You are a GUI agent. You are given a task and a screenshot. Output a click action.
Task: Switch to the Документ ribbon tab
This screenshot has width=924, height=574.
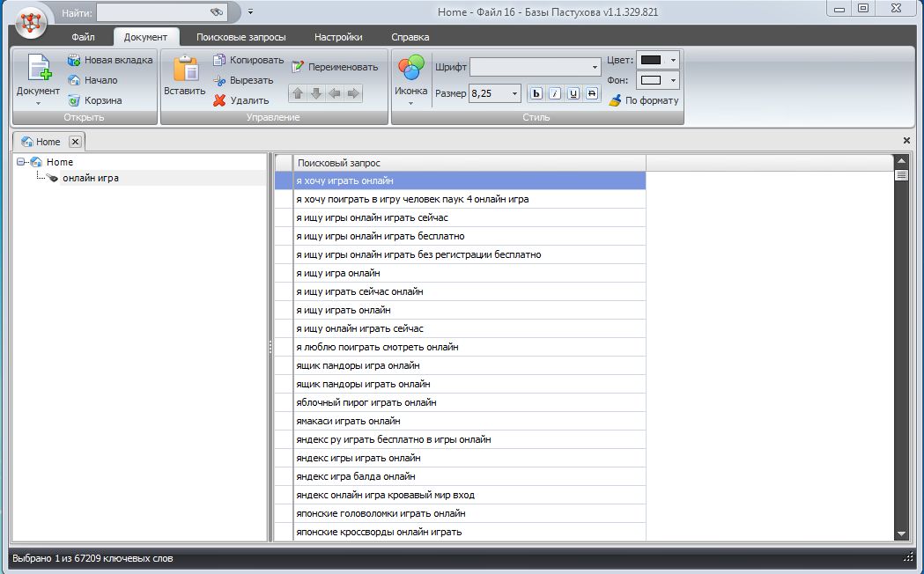pyautogui.click(x=145, y=36)
